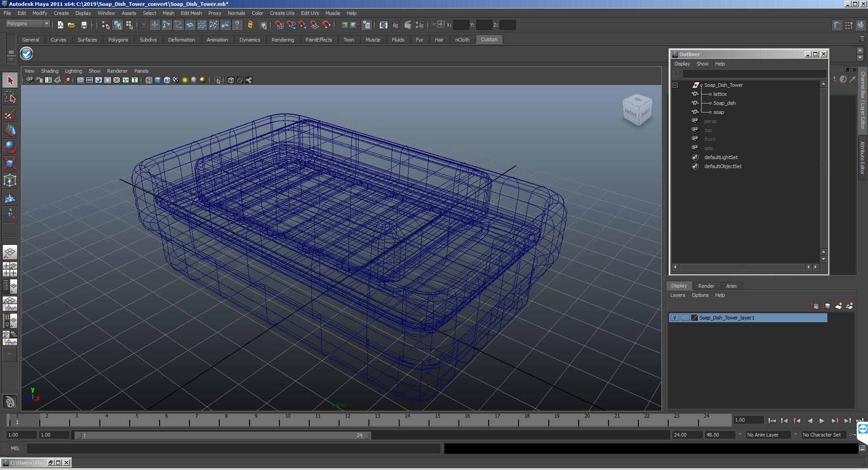Select the Scale tool cube icon
Image resolution: width=868 pixels, height=470 pixels.
coord(10,164)
